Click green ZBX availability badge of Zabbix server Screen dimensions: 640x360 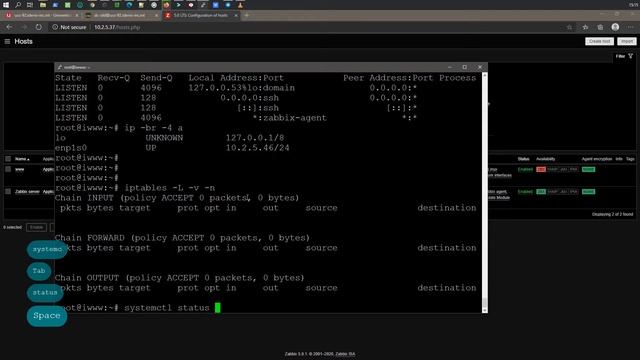(x=541, y=191)
